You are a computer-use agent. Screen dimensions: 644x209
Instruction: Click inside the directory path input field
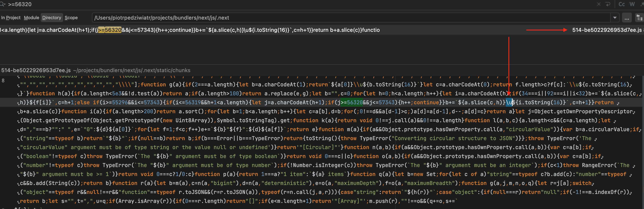point(225,18)
